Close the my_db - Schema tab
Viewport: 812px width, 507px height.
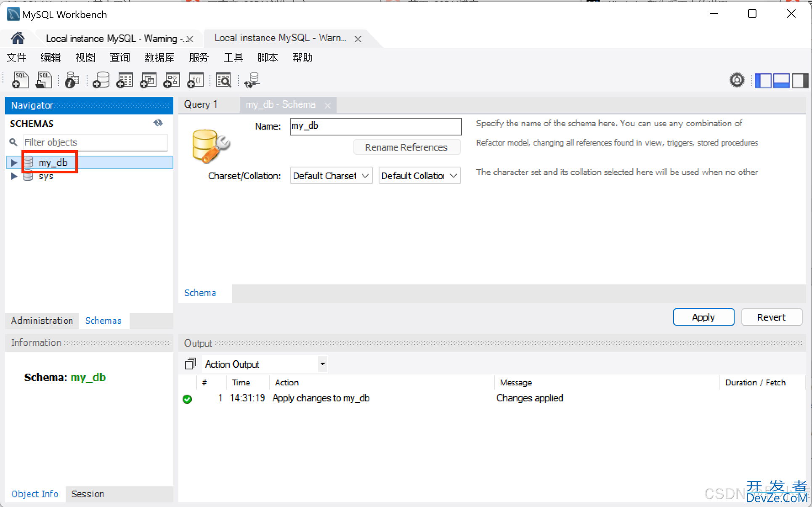coord(328,105)
